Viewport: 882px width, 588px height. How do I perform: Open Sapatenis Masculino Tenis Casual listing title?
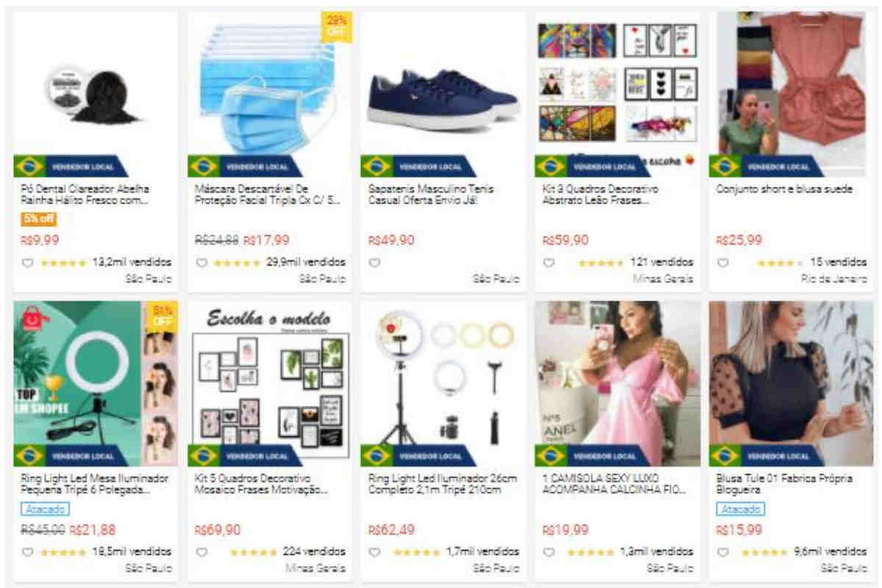pyautogui.click(x=431, y=194)
